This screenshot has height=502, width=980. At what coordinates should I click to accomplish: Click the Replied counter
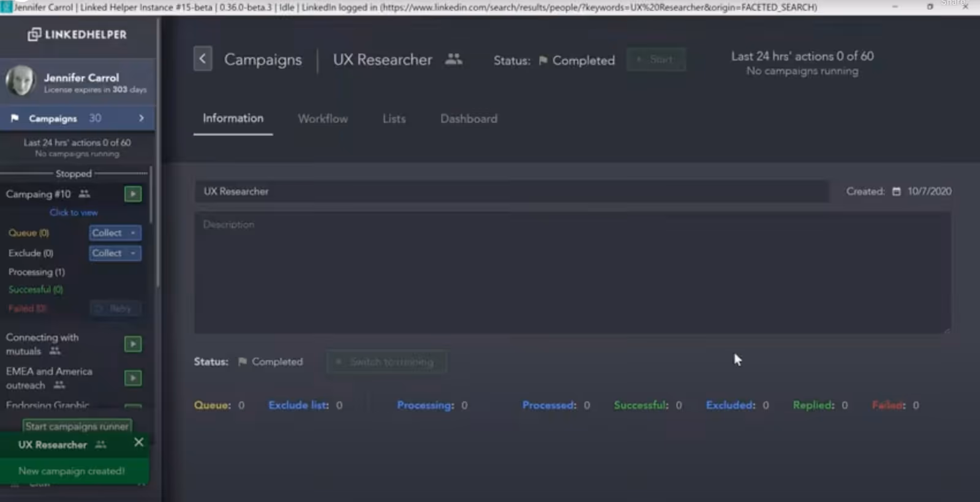click(x=821, y=405)
